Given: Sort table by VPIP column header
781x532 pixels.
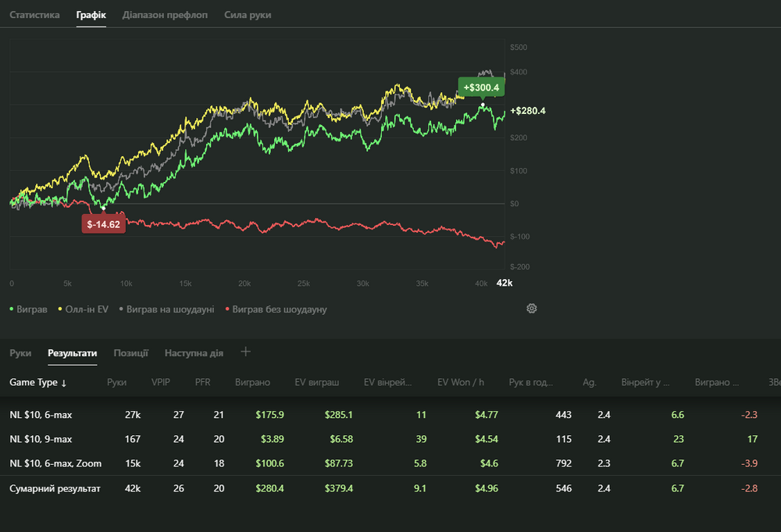Looking at the screenshot, I should pos(160,383).
